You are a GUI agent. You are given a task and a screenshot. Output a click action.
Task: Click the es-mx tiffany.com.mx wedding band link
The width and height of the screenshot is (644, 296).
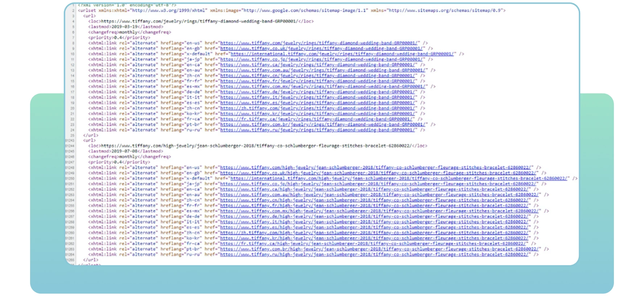click(x=323, y=86)
